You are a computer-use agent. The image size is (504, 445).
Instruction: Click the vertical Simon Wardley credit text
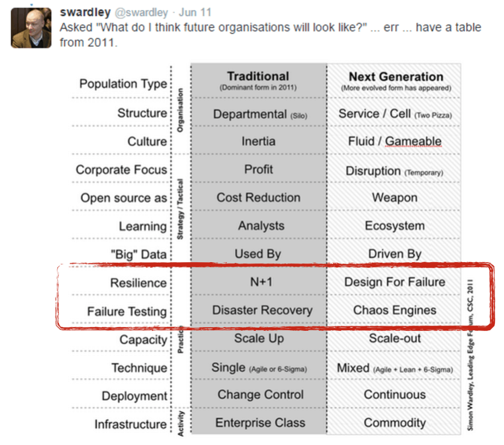[x=471, y=354]
